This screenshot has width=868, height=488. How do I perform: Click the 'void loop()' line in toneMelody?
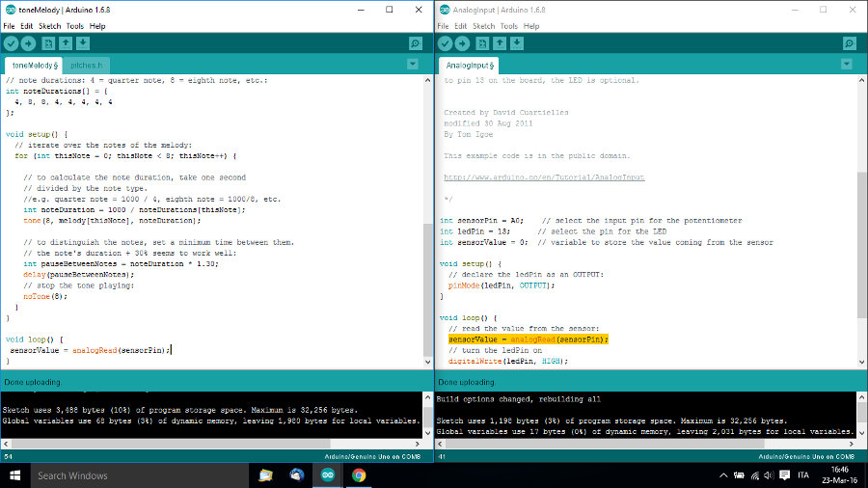[35, 339]
